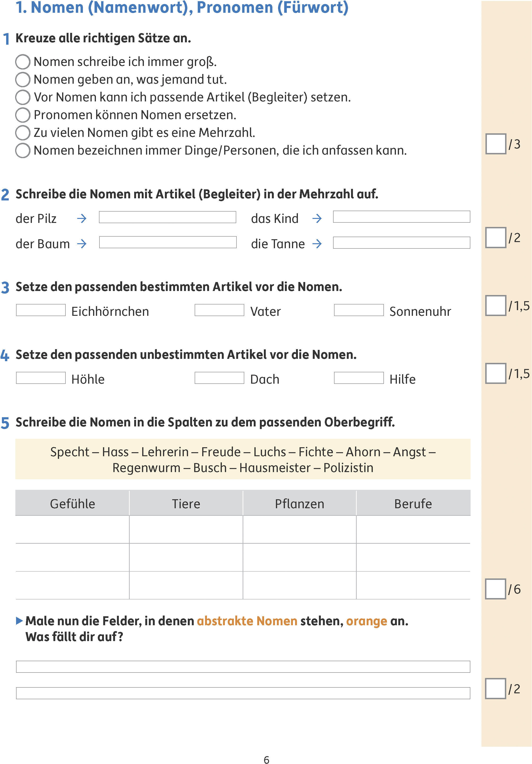Click the word 'Regenwurm' in the word box
This screenshot has height=764, width=532.
tap(146, 468)
